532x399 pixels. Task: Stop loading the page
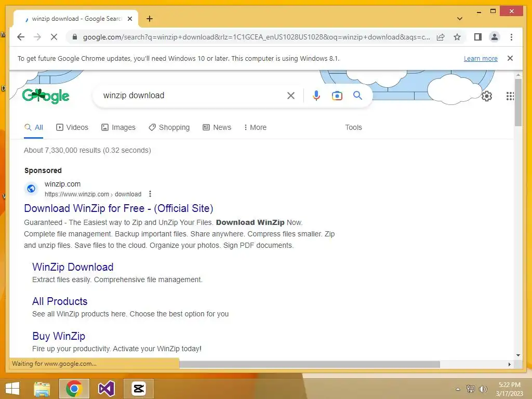(x=54, y=37)
